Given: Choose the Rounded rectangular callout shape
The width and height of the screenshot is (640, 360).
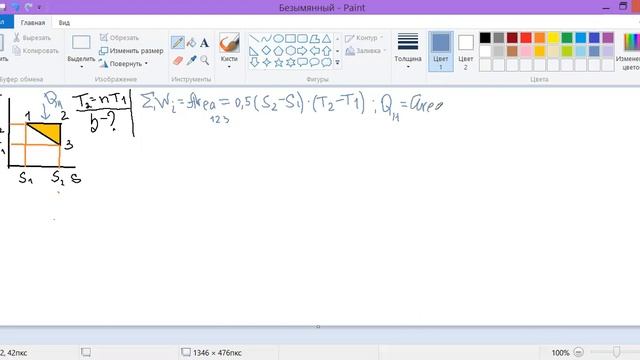Looking at the screenshot, I should pos(302,62).
